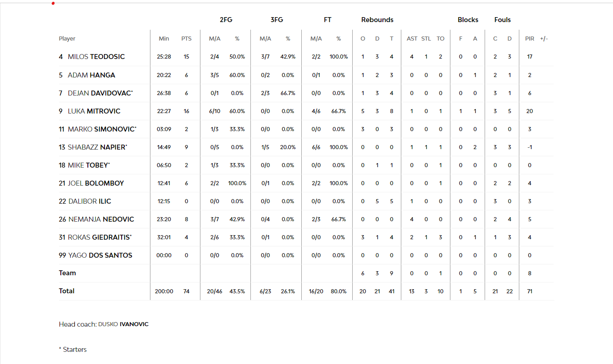Click head coach Dusko Ivanovic's name
The height and width of the screenshot is (364, 613).
pos(123,324)
